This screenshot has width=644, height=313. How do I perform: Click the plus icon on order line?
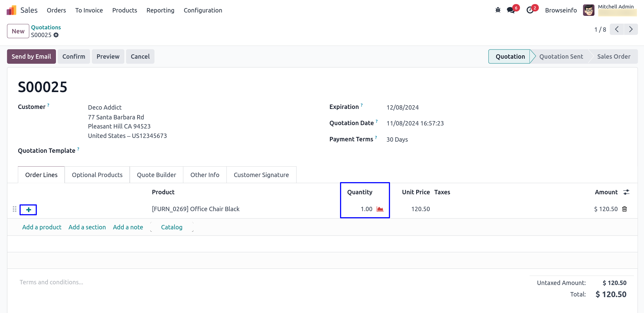click(x=29, y=210)
